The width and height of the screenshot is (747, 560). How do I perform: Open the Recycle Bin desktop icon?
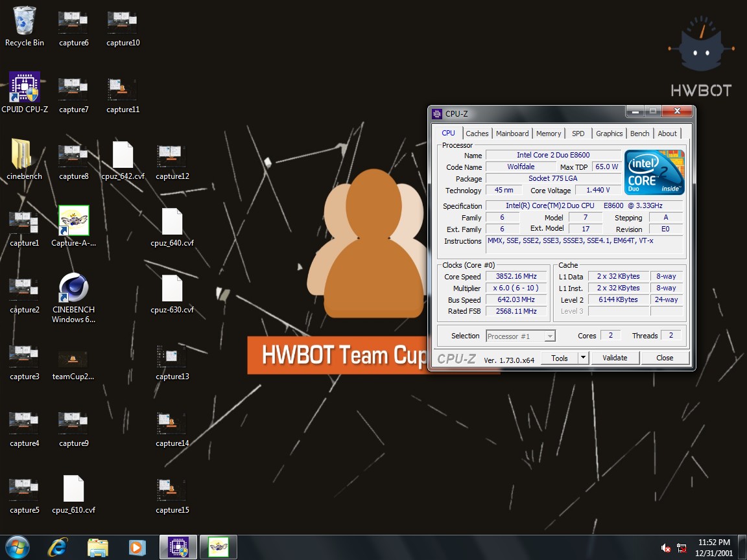click(24, 26)
